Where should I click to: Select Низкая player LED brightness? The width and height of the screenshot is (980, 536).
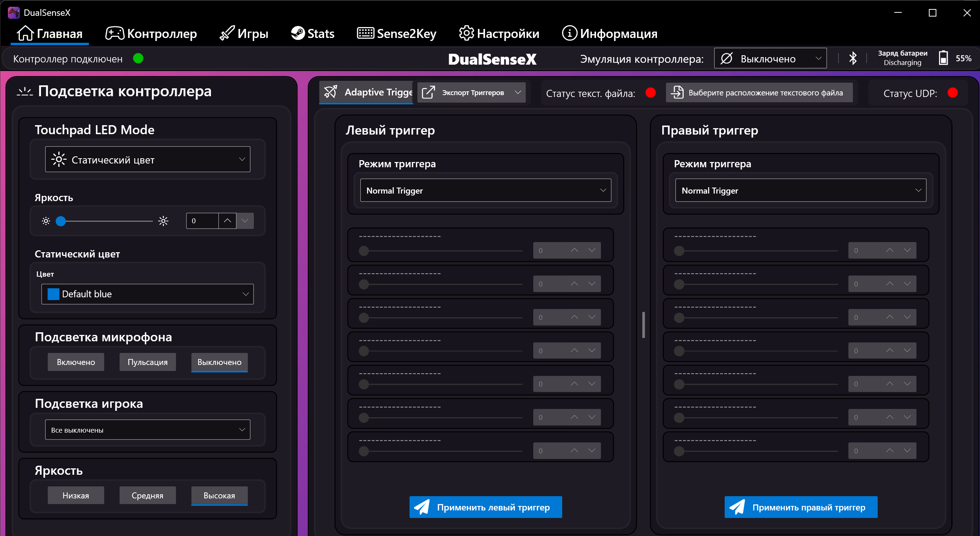[x=76, y=495]
